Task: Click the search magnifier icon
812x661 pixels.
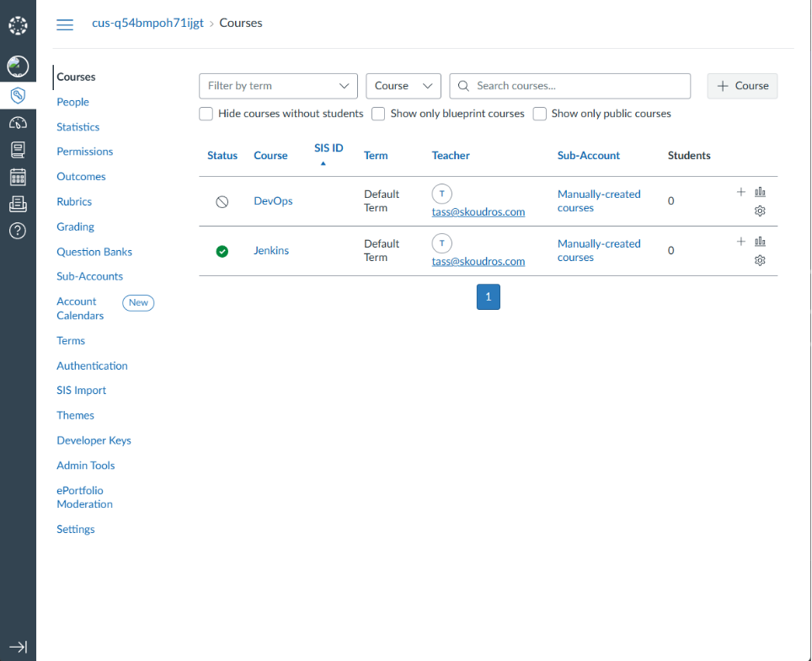Action: (x=463, y=86)
